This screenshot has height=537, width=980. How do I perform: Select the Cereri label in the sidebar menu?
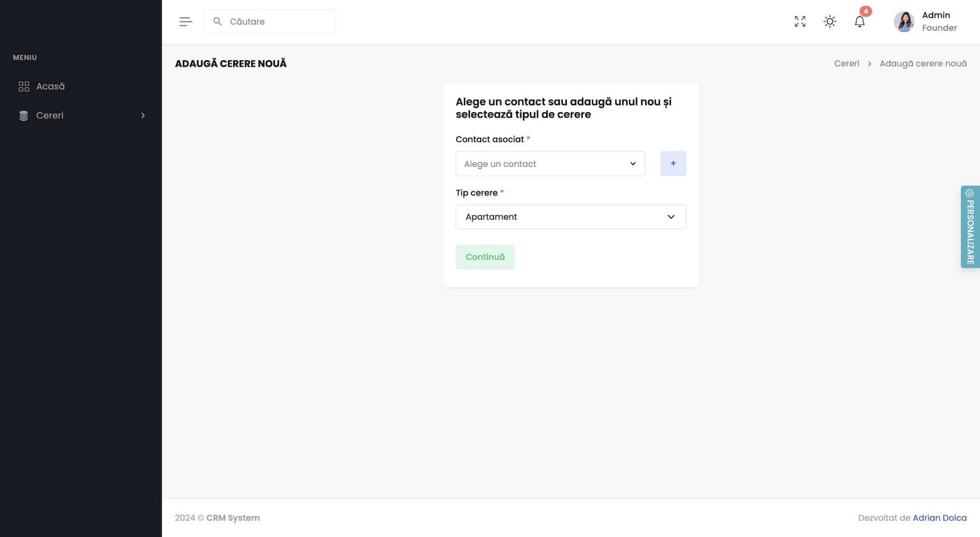click(x=50, y=115)
